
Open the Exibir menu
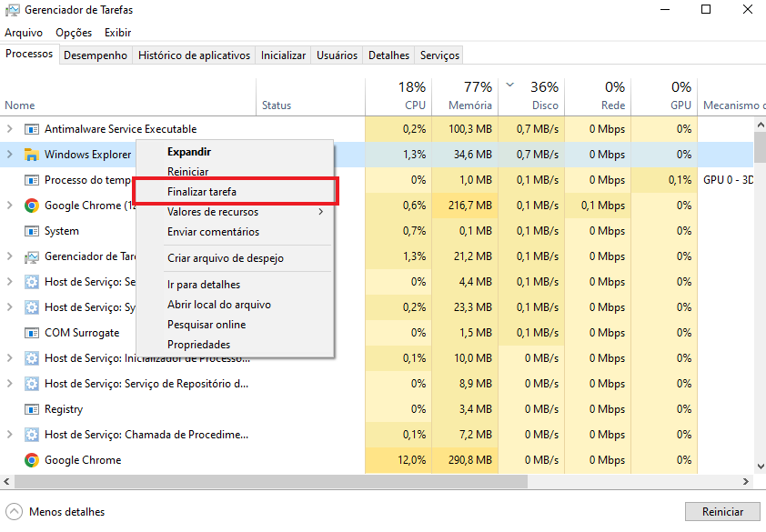tap(117, 33)
